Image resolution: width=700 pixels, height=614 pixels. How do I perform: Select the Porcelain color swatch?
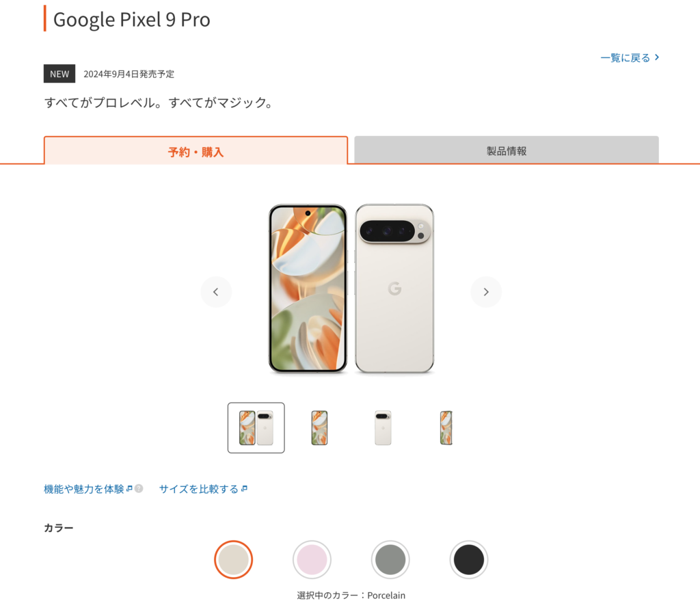[x=234, y=560]
